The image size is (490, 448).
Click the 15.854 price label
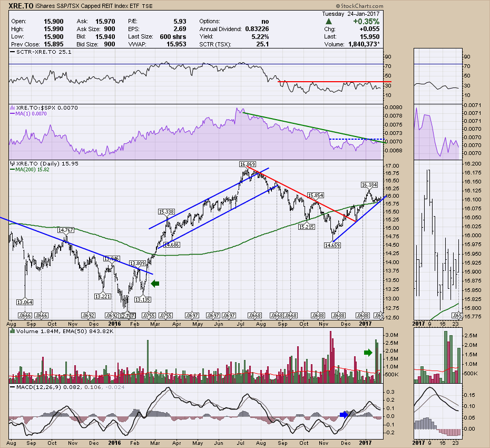tap(315, 196)
